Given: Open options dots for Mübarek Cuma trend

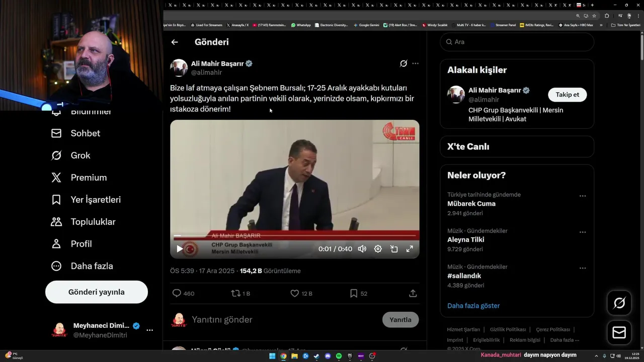Looking at the screenshot, I should coord(583,196).
